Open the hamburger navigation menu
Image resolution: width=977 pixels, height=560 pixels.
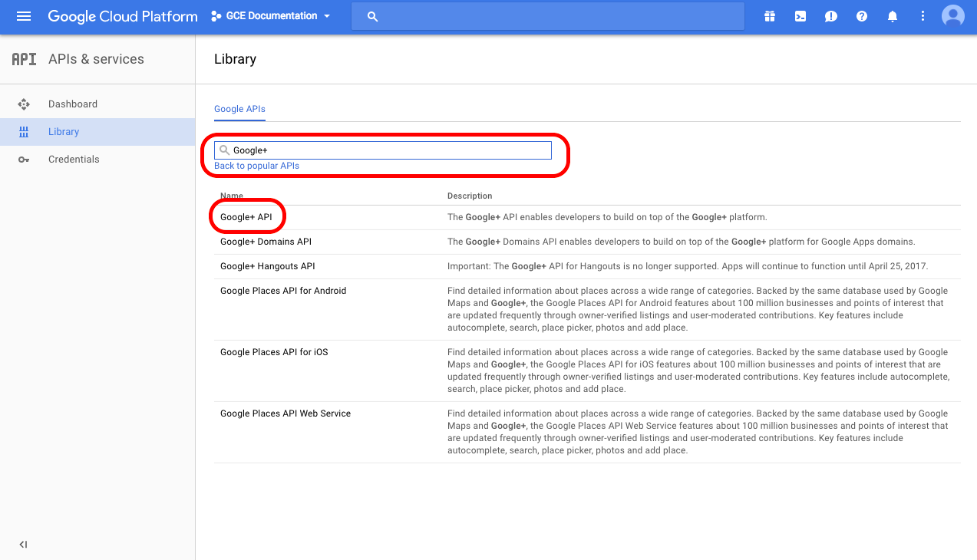(x=24, y=16)
